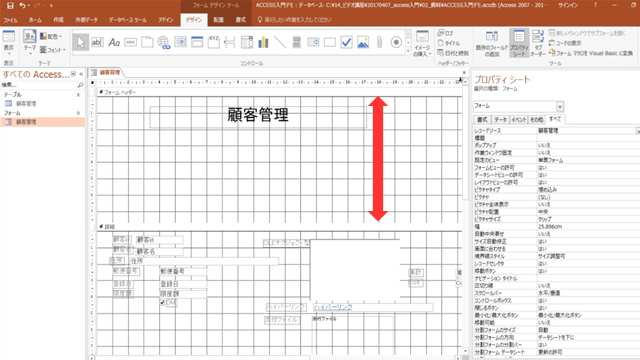This screenshot has height=360, width=640.
Task: Select the Label (Aa) control
Action: click(x=114, y=42)
